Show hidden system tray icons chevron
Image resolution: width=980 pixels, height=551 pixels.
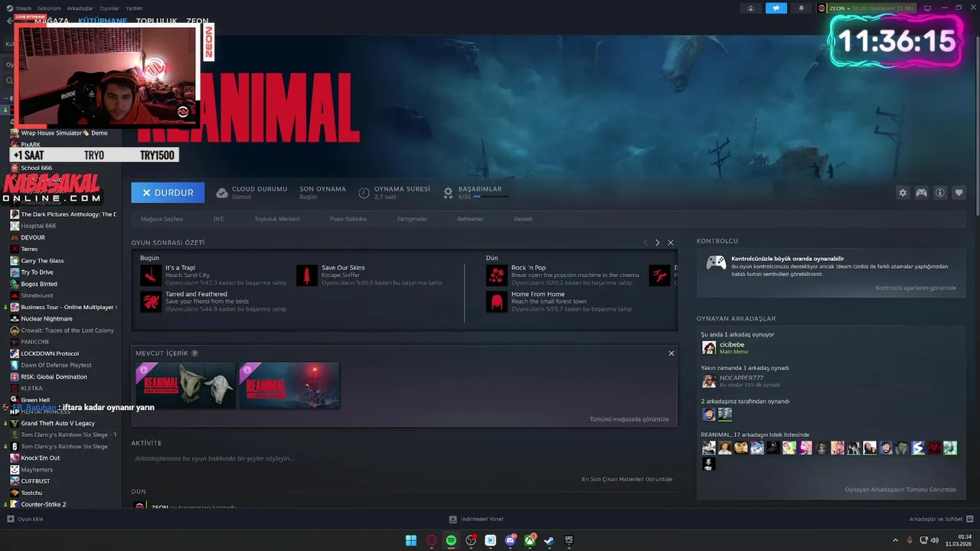tap(896, 540)
